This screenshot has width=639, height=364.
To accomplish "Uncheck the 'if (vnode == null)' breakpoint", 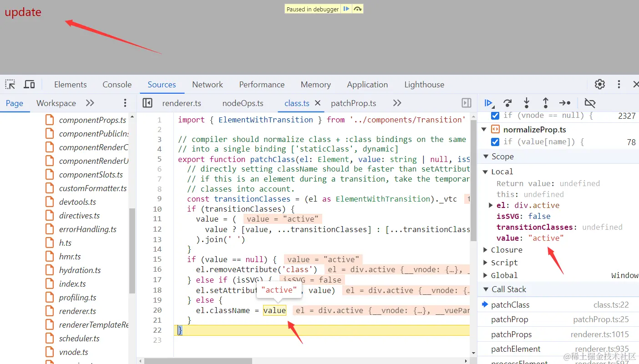I will tap(495, 116).
